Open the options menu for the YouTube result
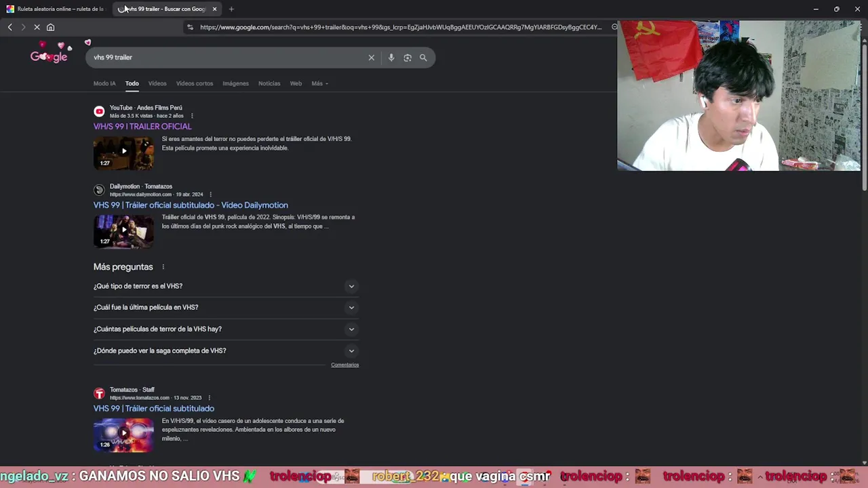This screenshot has width=868, height=488. point(192,116)
